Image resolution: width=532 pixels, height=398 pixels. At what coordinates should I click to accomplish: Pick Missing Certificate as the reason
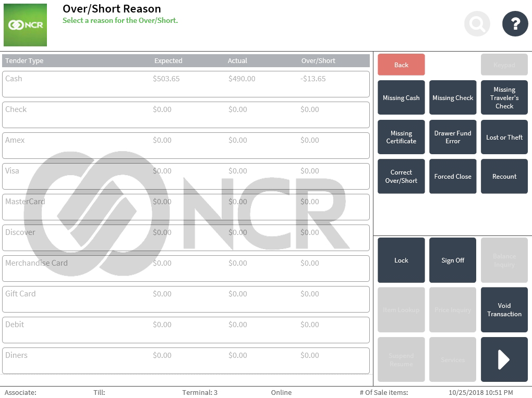click(401, 137)
